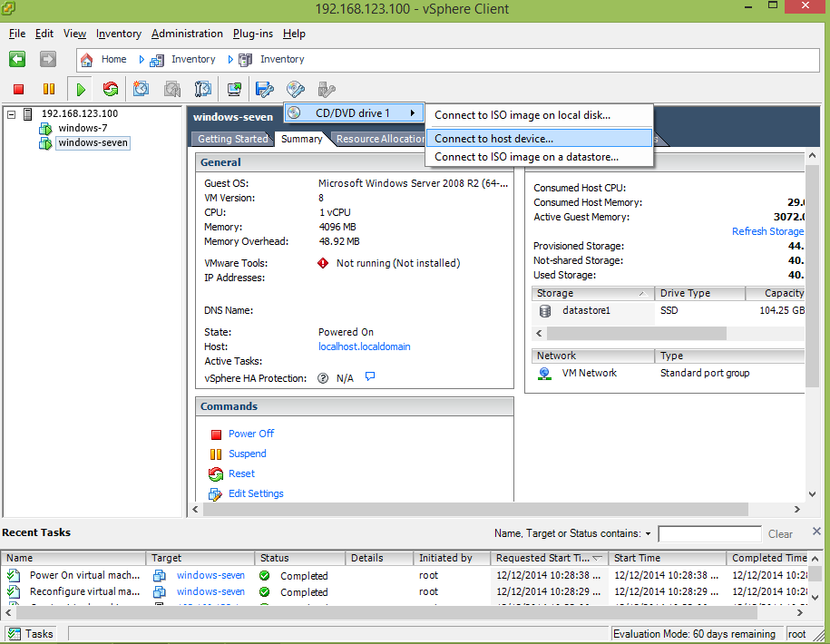Image resolution: width=830 pixels, height=644 pixels.
Task: Collapse the 192.168.123.100 tree node
Action: 11,113
